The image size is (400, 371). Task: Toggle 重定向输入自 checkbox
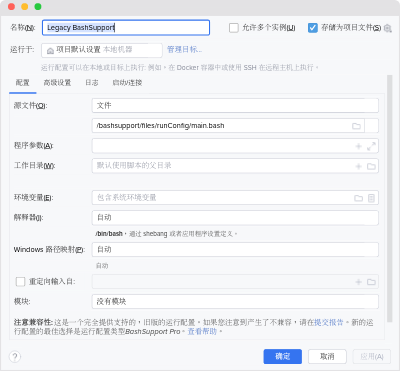pyautogui.click(x=20, y=282)
